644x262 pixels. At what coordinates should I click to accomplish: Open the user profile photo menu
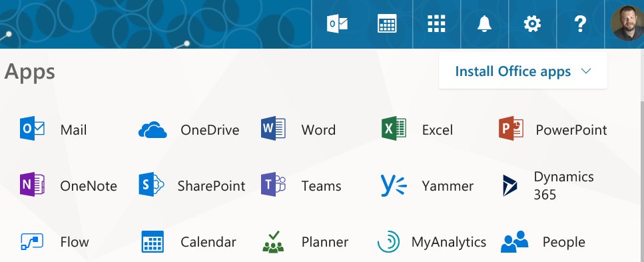coord(627,23)
